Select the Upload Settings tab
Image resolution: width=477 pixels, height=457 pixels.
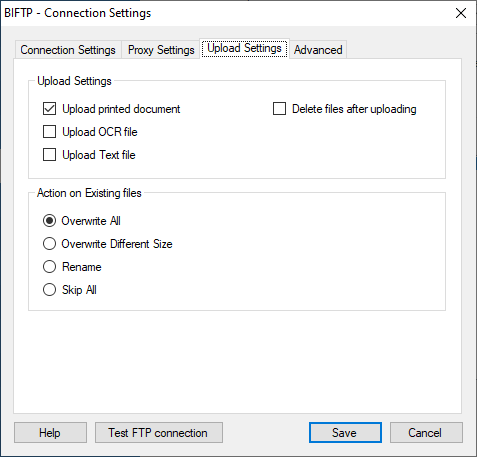click(x=245, y=48)
